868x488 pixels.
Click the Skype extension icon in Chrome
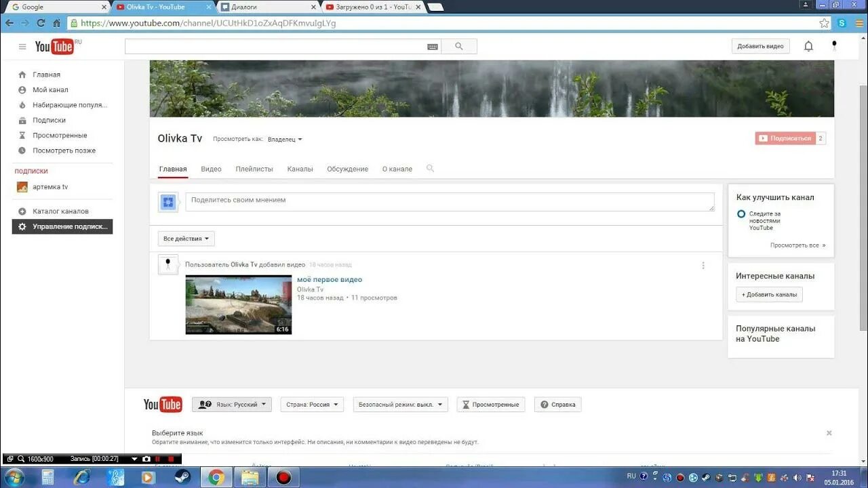[842, 23]
